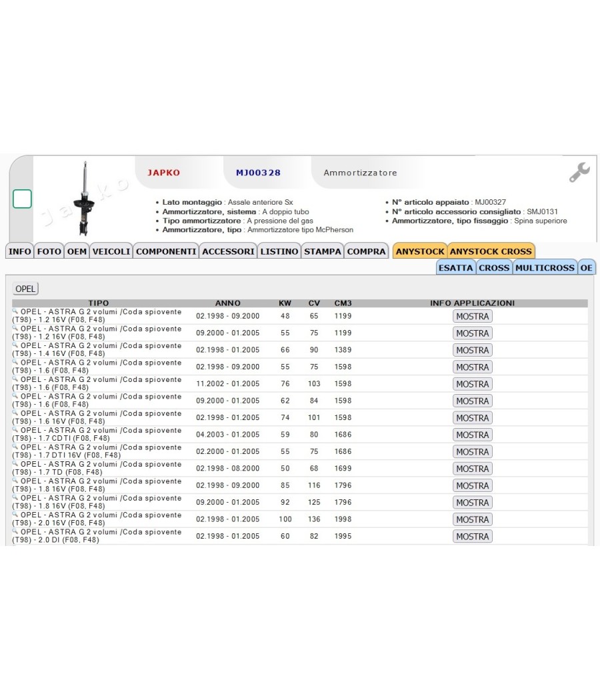Click MOSTRA for 1.6 76 KW row
Image resolution: width=600 pixels, height=700 pixels.
coord(472,384)
